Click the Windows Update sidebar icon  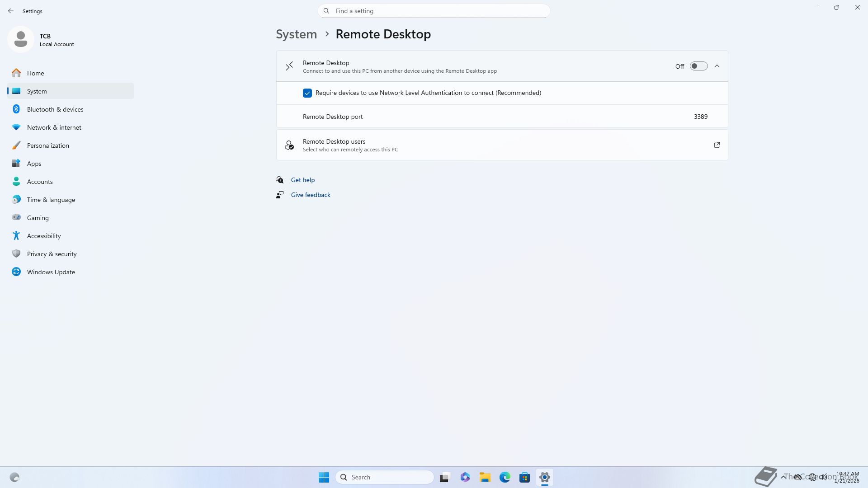[16, 272]
